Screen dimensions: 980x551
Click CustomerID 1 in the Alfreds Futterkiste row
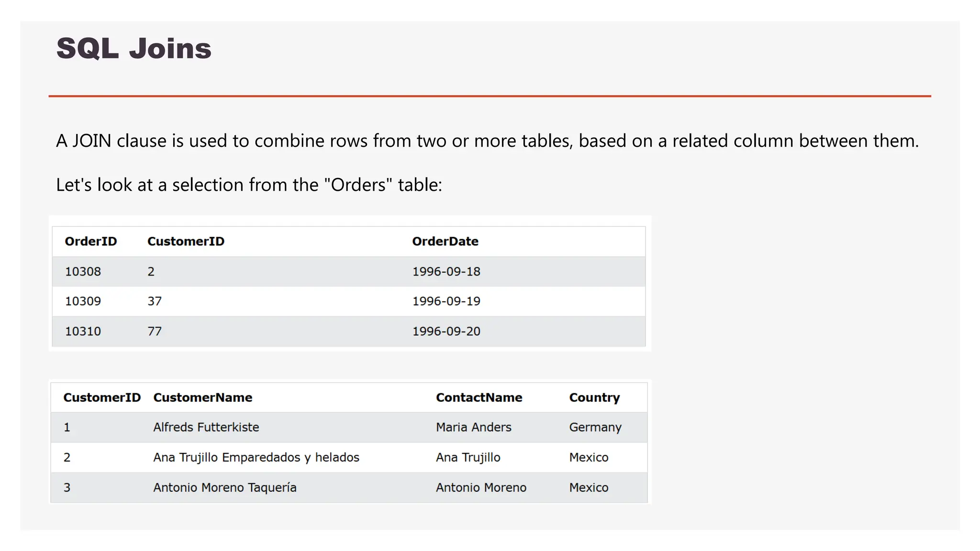pyautogui.click(x=67, y=427)
